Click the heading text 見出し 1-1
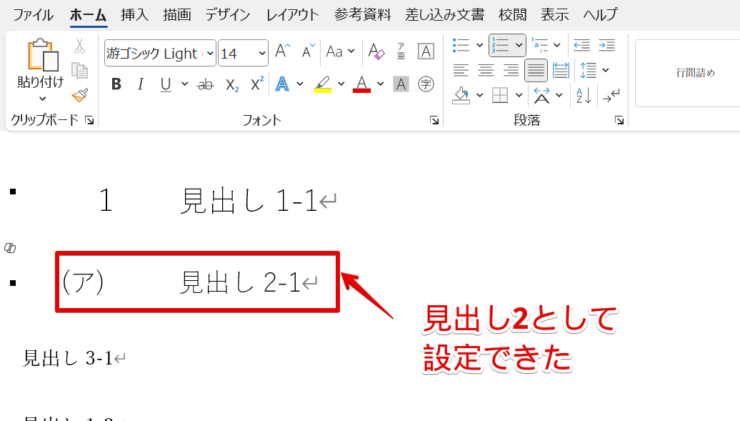Screen dimensions: 740x421 click(249, 201)
